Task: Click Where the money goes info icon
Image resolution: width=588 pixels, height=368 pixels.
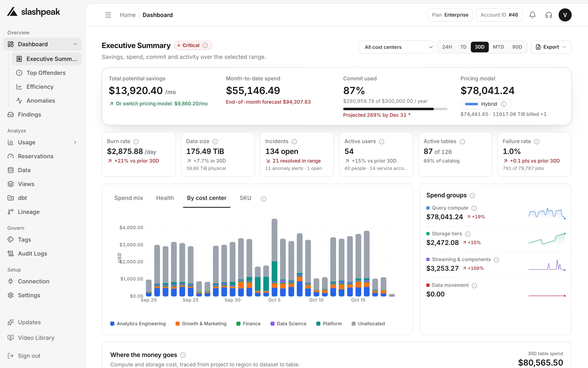Action: pyautogui.click(x=183, y=355)
